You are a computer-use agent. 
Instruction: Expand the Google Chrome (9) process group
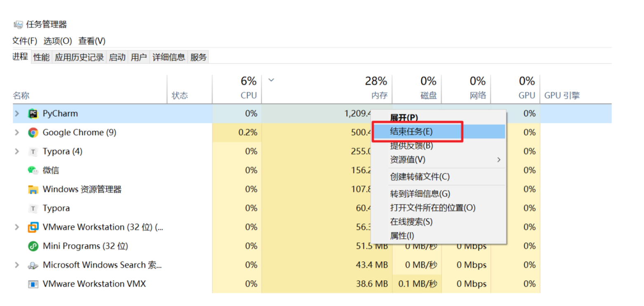(17, 132)
